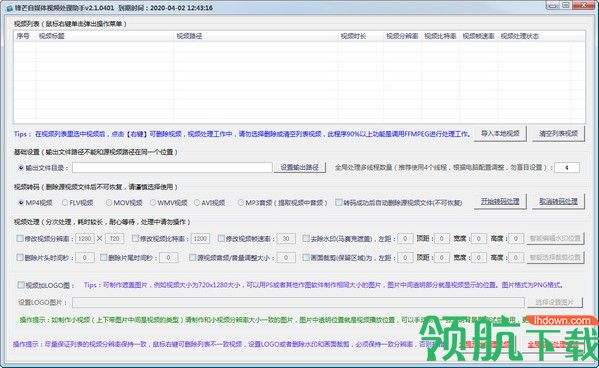Close the application window
This screenshot has height=368, width=599.
[583, 5]
